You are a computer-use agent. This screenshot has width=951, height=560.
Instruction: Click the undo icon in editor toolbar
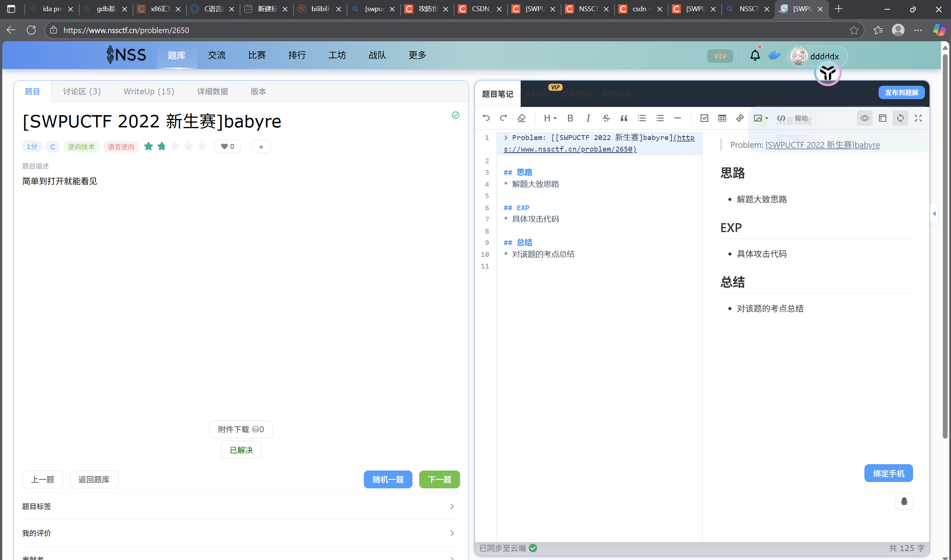click(x=486, y=118)
